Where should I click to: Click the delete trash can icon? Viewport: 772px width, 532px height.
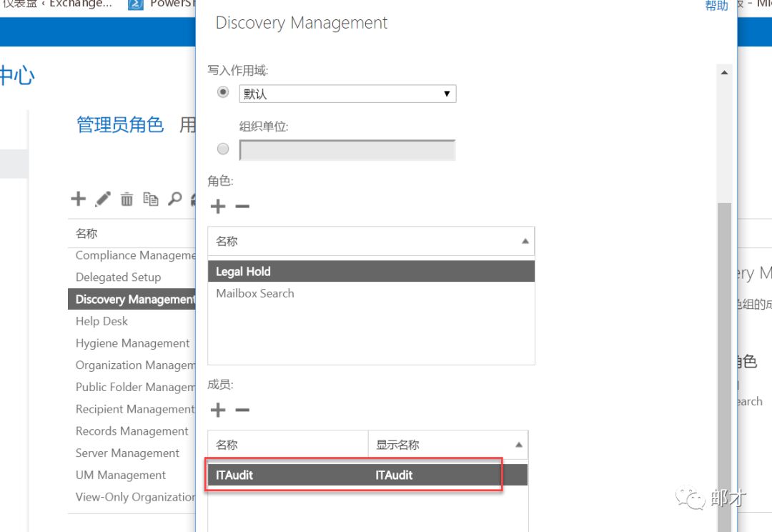coord(127,199)
